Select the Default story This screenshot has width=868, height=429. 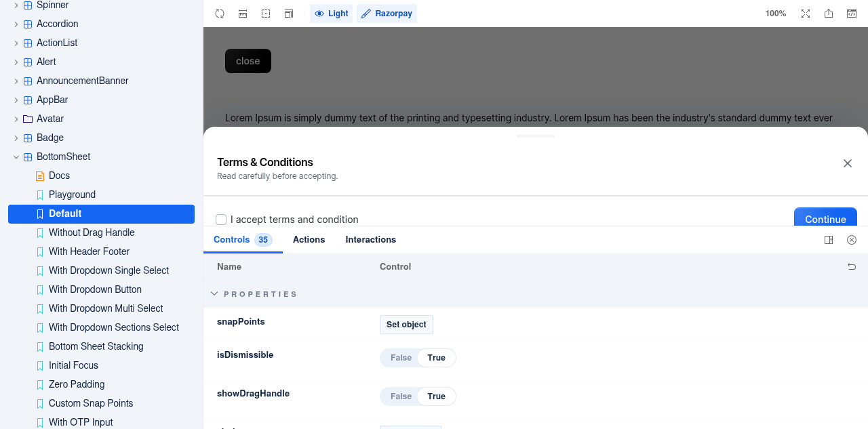(x=101, y=213)
